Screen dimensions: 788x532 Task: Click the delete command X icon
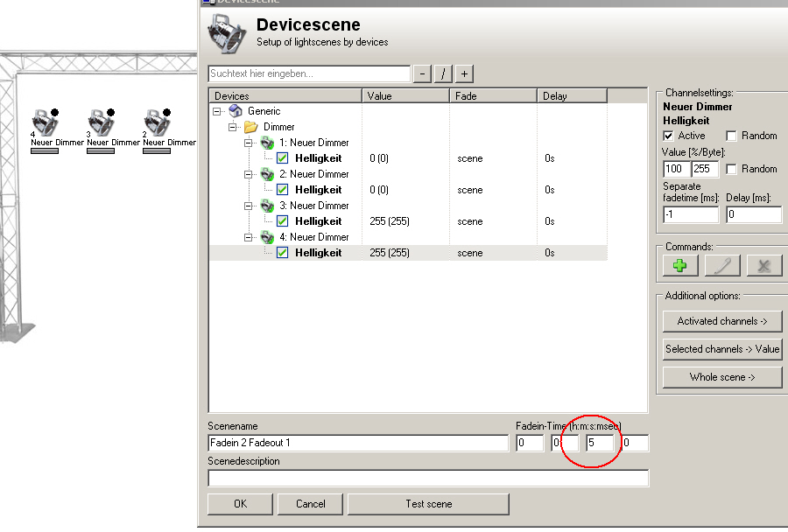pos(764,266)
